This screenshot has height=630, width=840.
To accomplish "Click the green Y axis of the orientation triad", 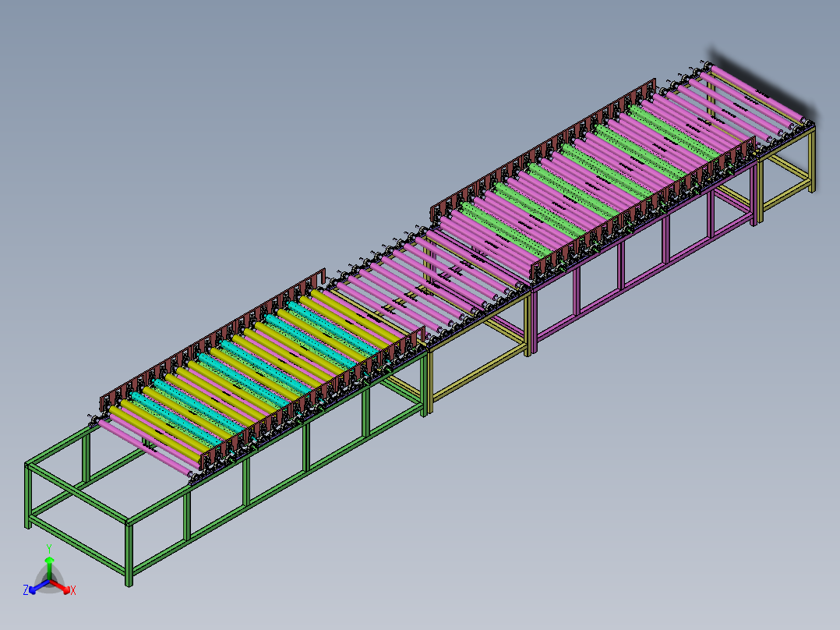I will pyautogui.click(x=49, y=569).
